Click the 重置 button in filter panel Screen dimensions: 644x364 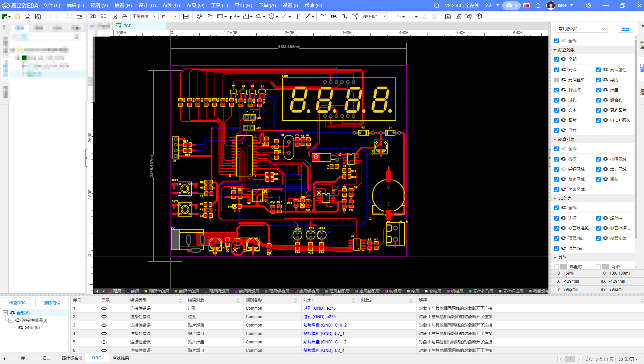pyautogui.click(x=625, y=29)
